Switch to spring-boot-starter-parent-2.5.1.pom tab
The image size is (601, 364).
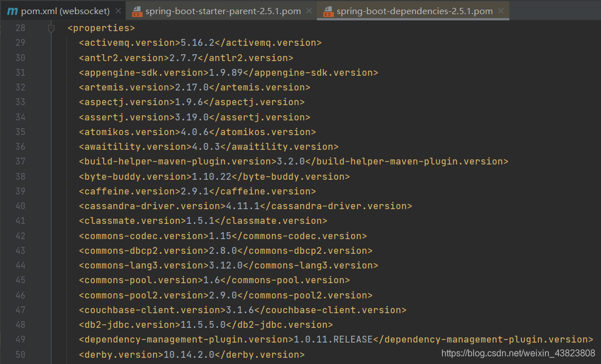click(222, 11)
